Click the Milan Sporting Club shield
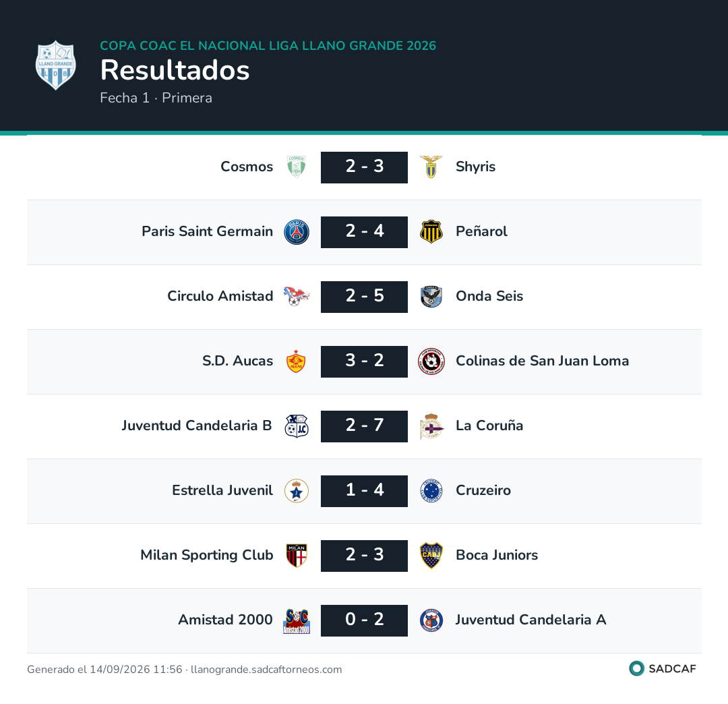The height and width of the screenshot is (704, 728). point(296,556)
